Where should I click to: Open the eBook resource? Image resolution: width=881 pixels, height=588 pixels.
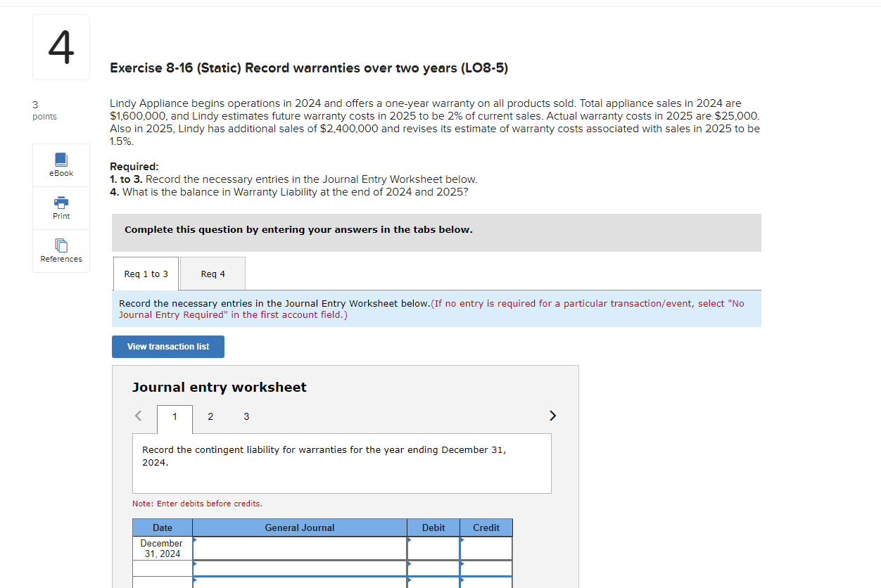pyautogui.click(x=61, y=165)
